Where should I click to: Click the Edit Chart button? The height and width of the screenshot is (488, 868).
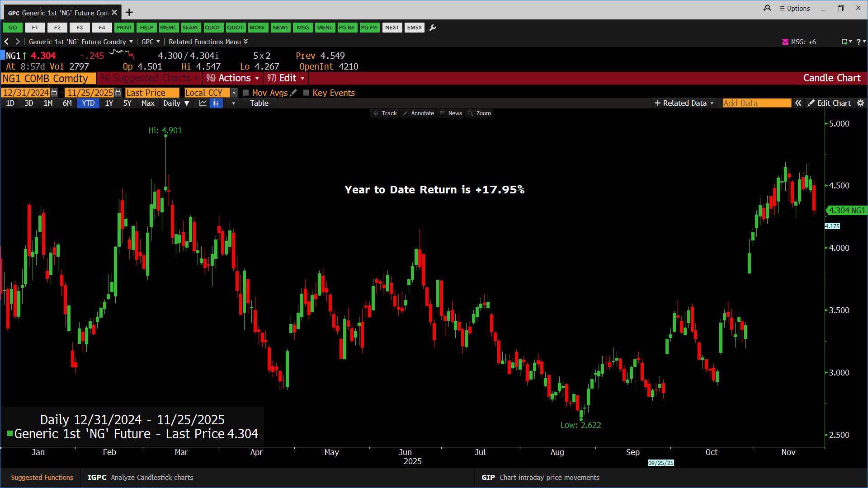(x=829, y=103)
